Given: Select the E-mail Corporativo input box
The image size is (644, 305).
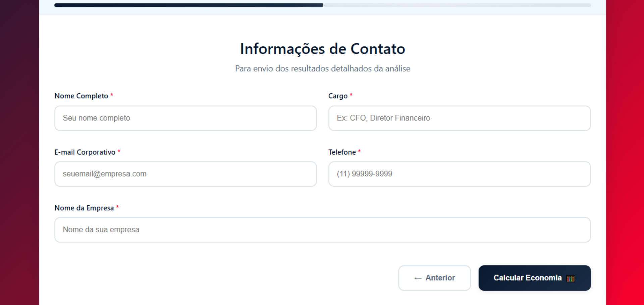Looking at the screenshot, I should [x=185, y=174].
